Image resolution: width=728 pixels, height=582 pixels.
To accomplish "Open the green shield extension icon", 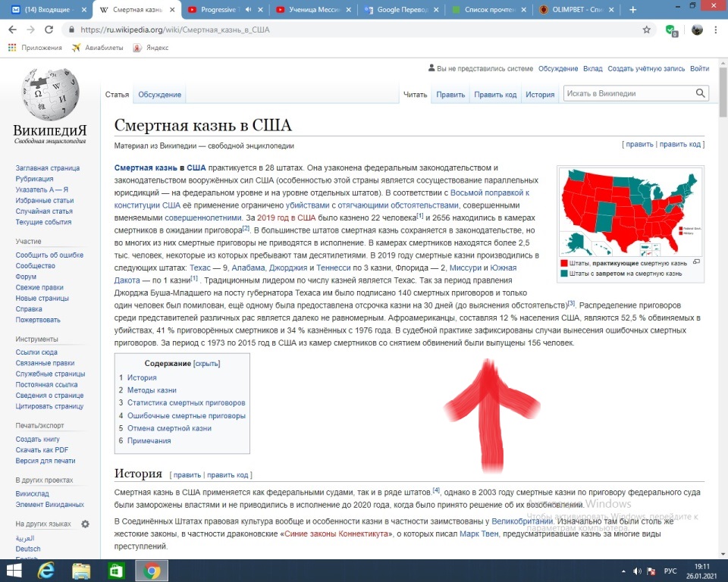I will pos(671,30).
